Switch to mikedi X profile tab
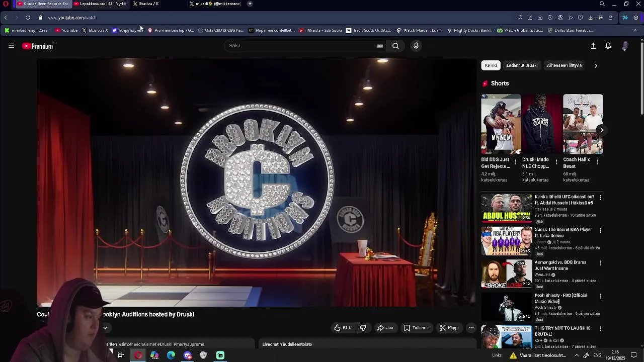This screenshot has width=644, height=362. click(x=215, y=4)
